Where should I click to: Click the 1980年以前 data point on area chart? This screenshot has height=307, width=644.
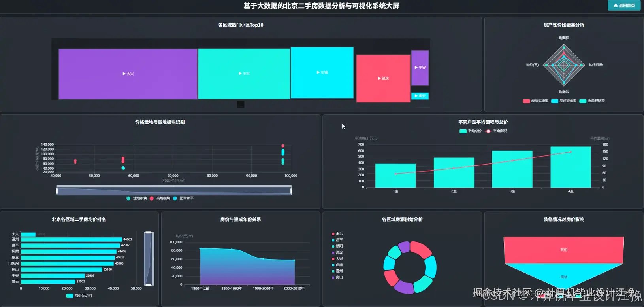pyautogui.click(x=200, y=248)
